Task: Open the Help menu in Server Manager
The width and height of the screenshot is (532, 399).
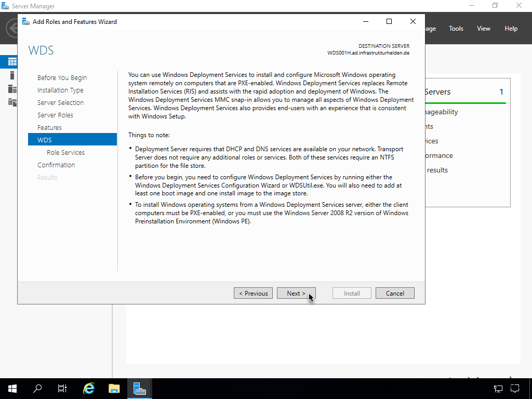Action: click(x=511, y=29)
